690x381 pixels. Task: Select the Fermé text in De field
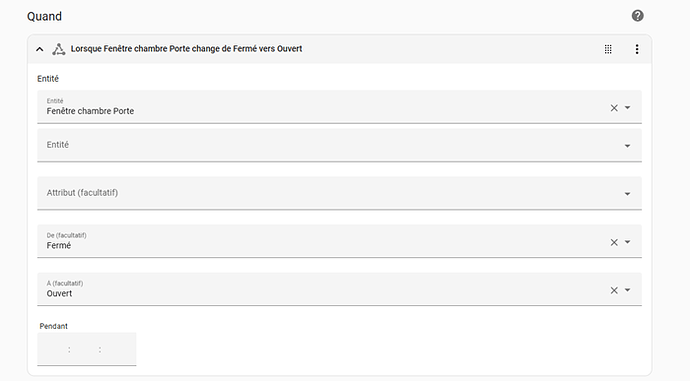59,245
